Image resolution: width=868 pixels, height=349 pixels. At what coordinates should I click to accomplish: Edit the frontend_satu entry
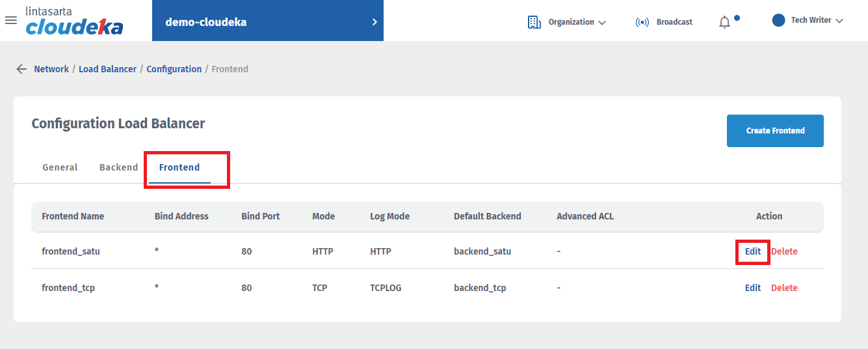tap(753, 251)
